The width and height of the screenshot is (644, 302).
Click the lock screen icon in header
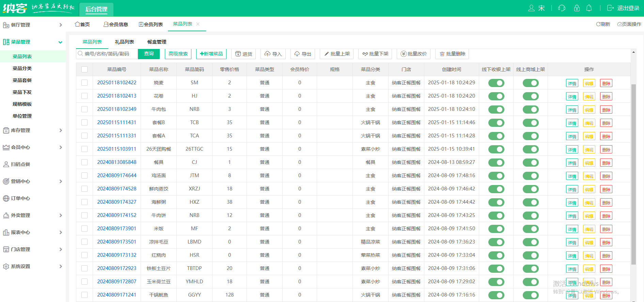[x=577, y=8]
